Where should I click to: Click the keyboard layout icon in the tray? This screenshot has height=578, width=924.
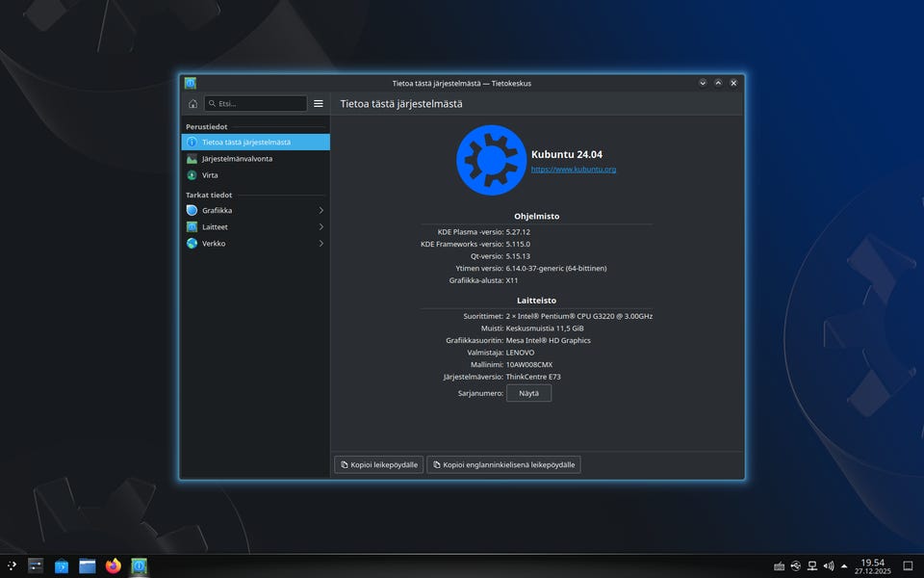coord(780,565)
